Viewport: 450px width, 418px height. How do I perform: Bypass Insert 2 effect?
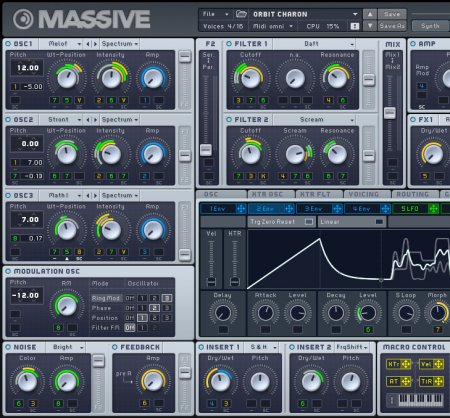click(x=292, y=347)
